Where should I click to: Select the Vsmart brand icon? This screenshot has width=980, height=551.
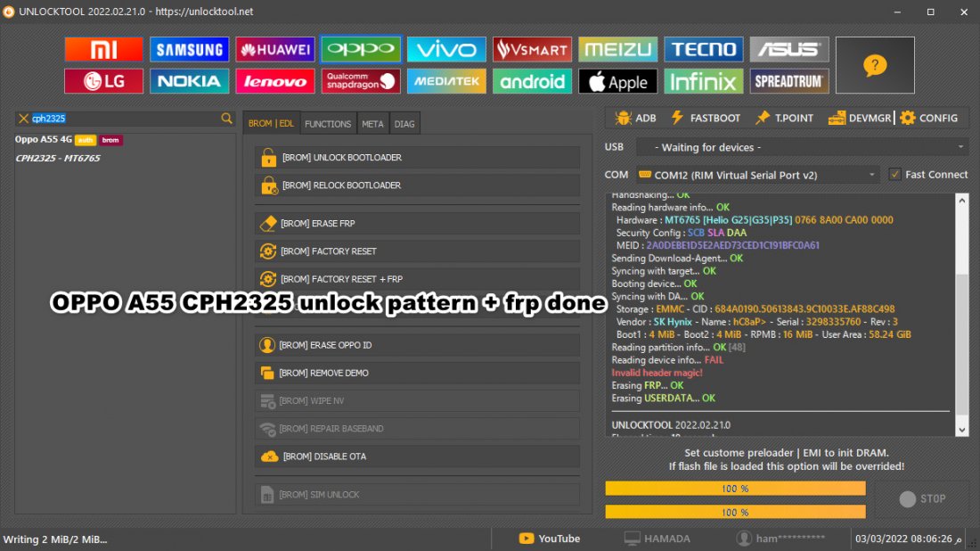pos(532,49)
